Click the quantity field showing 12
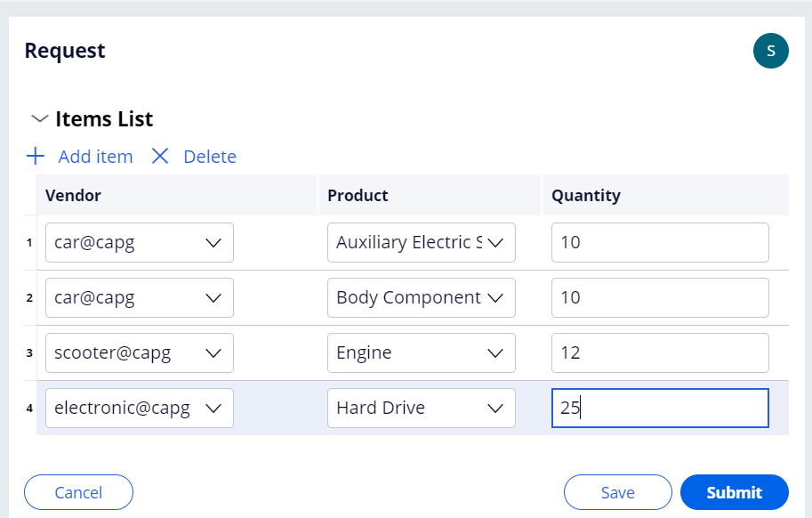Screen dimensions: 812x518 pos(659,352)
